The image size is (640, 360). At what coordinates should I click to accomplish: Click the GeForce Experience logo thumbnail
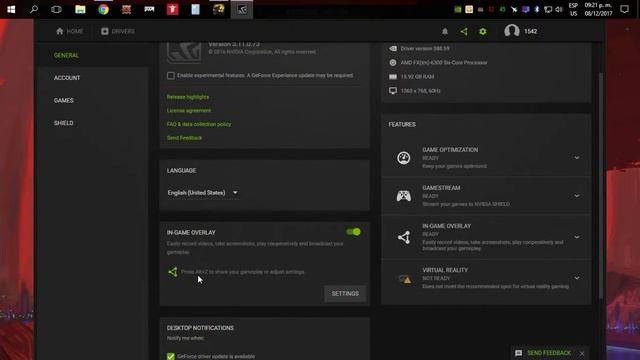[184, 52]
